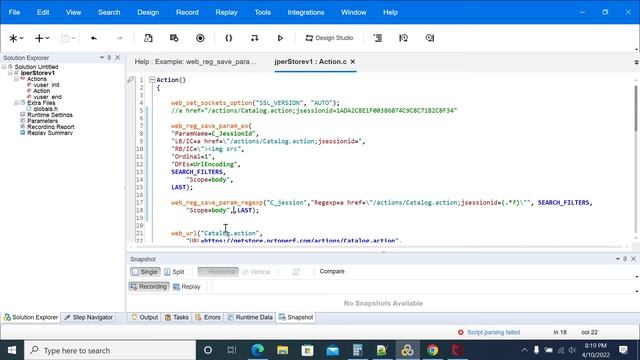Open the Errors tab
The image size is (640, 360).
tap(208, 317)
